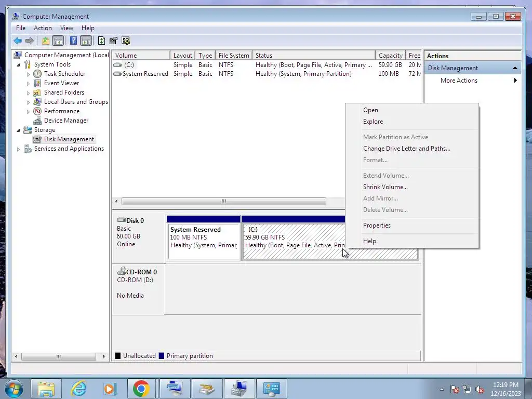Click the blue Help question-mark icon
Screen dimensions: 532x399
[x=73, y=41]
